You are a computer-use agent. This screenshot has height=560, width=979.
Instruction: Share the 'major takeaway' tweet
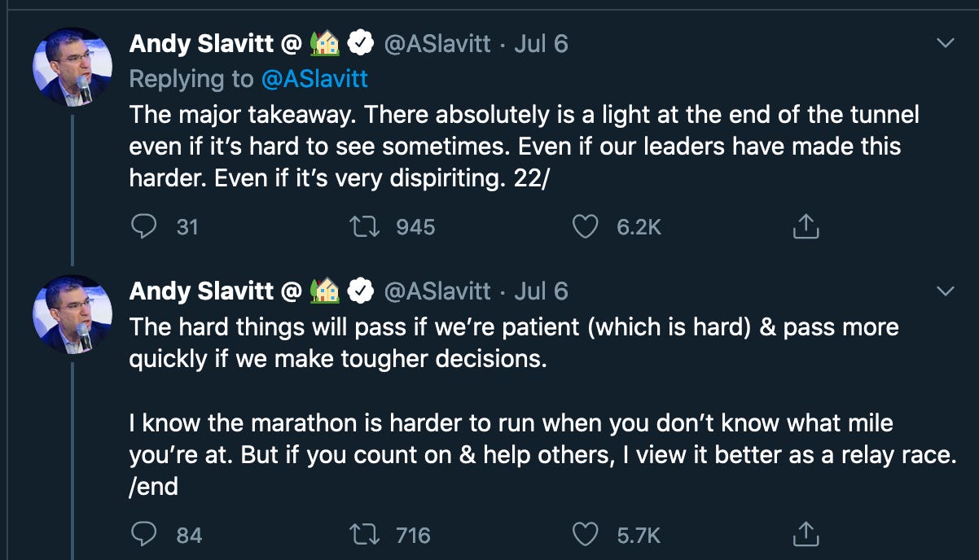805,226
